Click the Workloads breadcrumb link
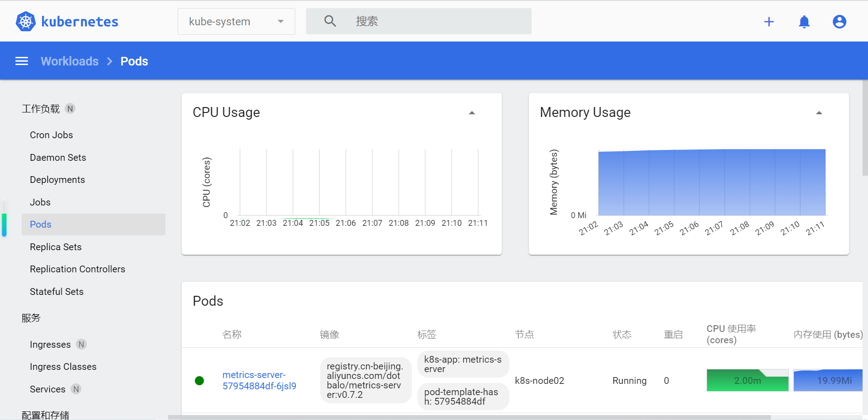 click(x=70, y=61)
